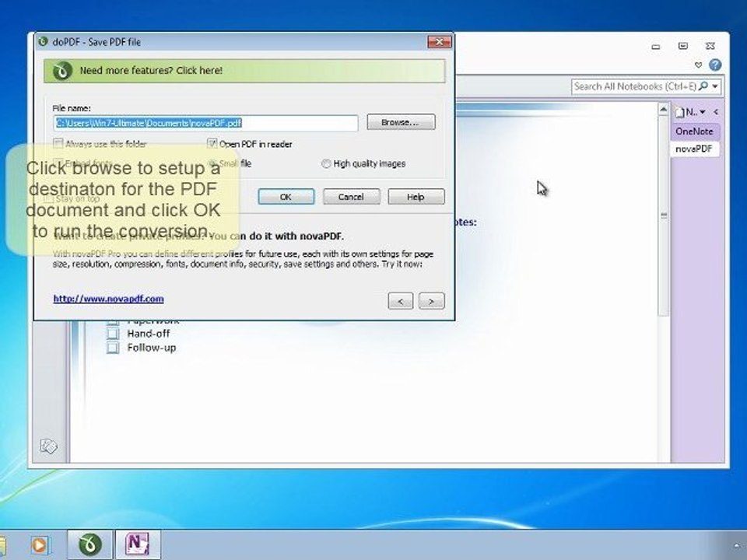
Task: Click the Cancel button in doPDF dialog
Action: [x=351, y=197]
